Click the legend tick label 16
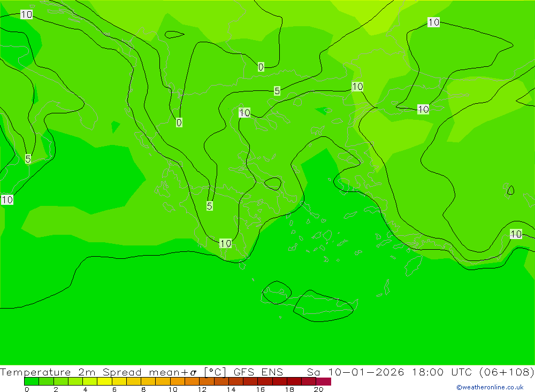 point(261,389)
